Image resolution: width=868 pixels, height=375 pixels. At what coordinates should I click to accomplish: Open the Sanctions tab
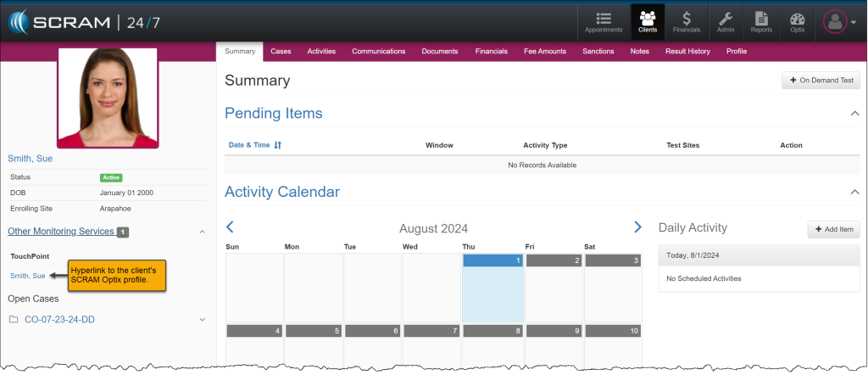click(x=598, y=52)
